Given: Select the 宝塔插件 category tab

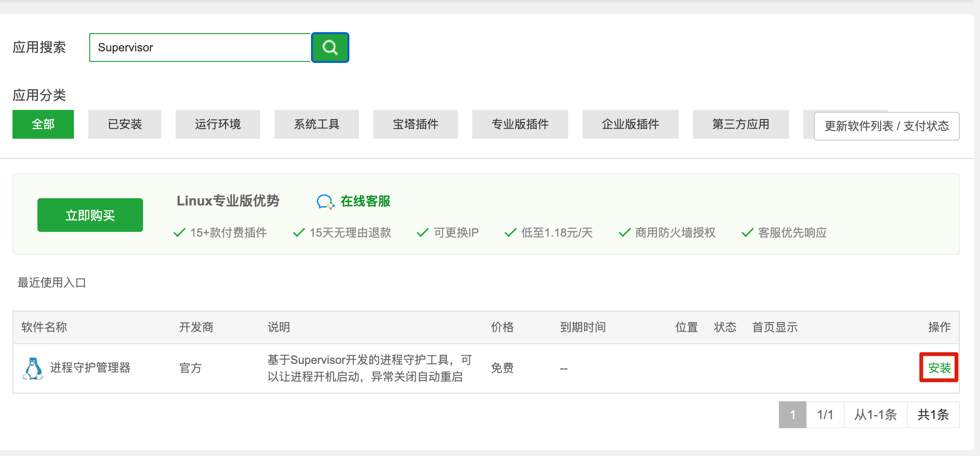Looking at the screenshot, I should tap(415, 124).
